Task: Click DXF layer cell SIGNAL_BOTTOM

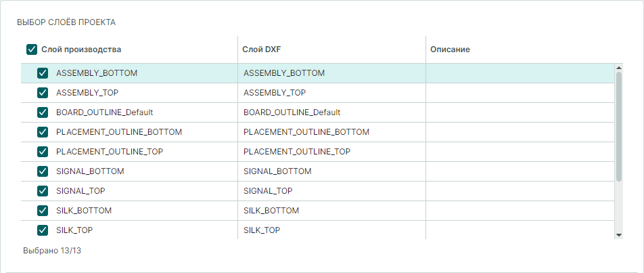Action: (277, 171)
